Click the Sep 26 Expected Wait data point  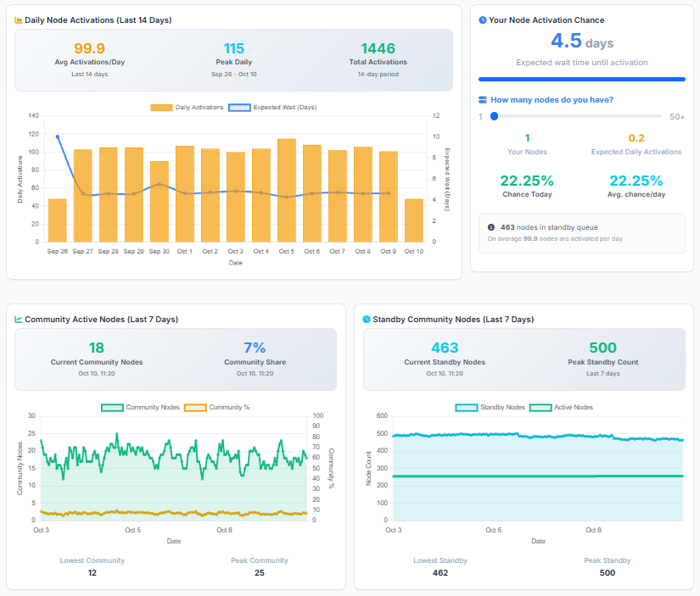58,136
